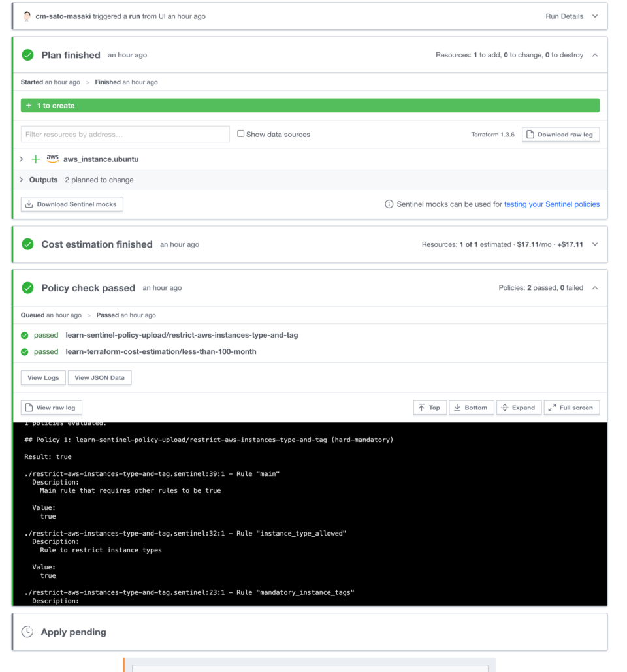Click 'Policies: 2 passed, 0 failed' summary
627x672 pixels.
[x=541, y=287]
